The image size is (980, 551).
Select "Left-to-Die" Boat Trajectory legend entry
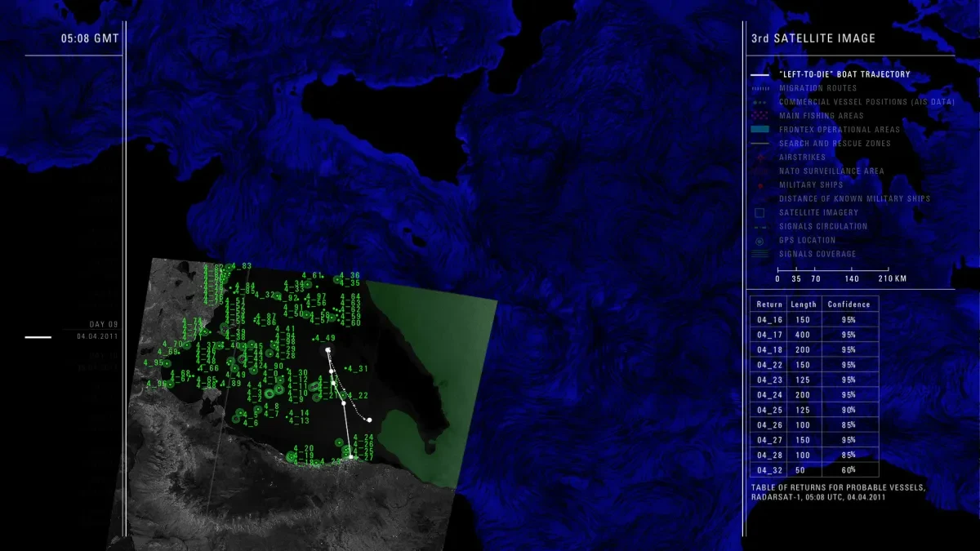coord(844,74)
